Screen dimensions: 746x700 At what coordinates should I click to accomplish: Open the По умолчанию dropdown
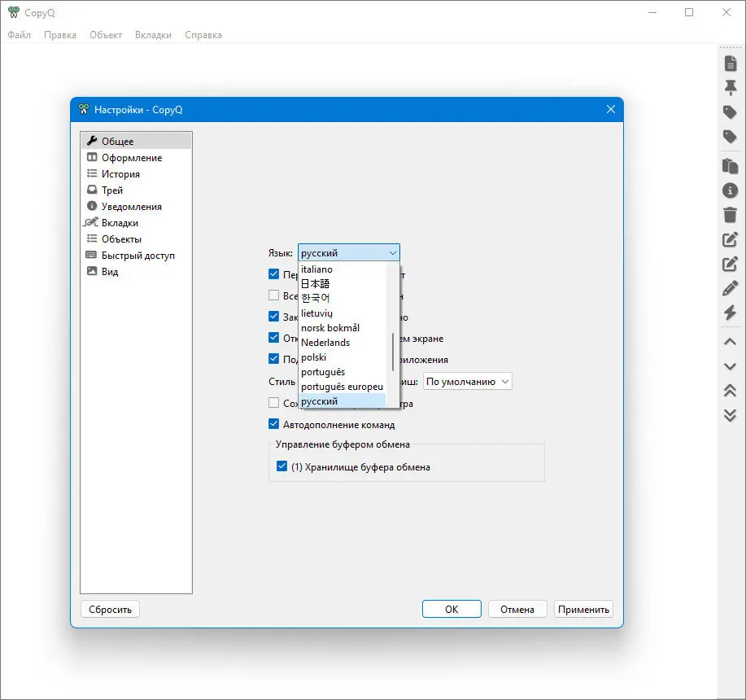(x=467, y=381)
